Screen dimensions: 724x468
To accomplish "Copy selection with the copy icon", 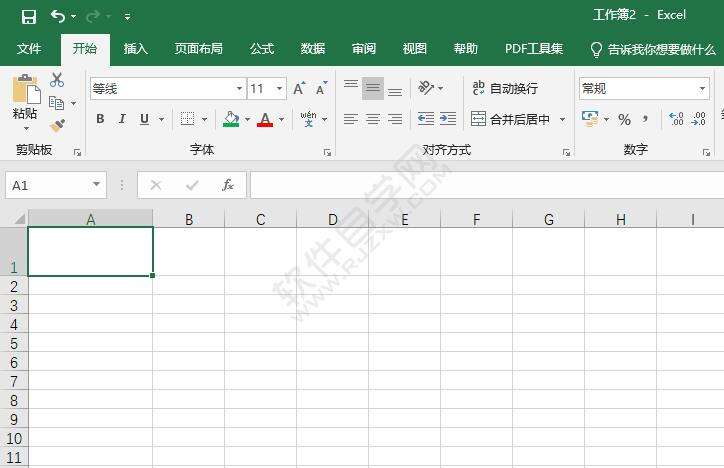I will tap(56, 103).
